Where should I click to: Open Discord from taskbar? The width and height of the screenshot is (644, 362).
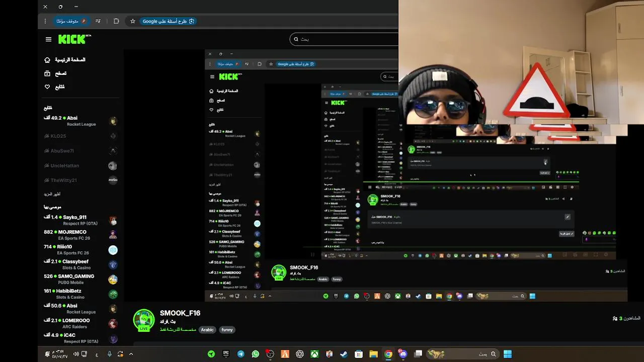[403, 354]
